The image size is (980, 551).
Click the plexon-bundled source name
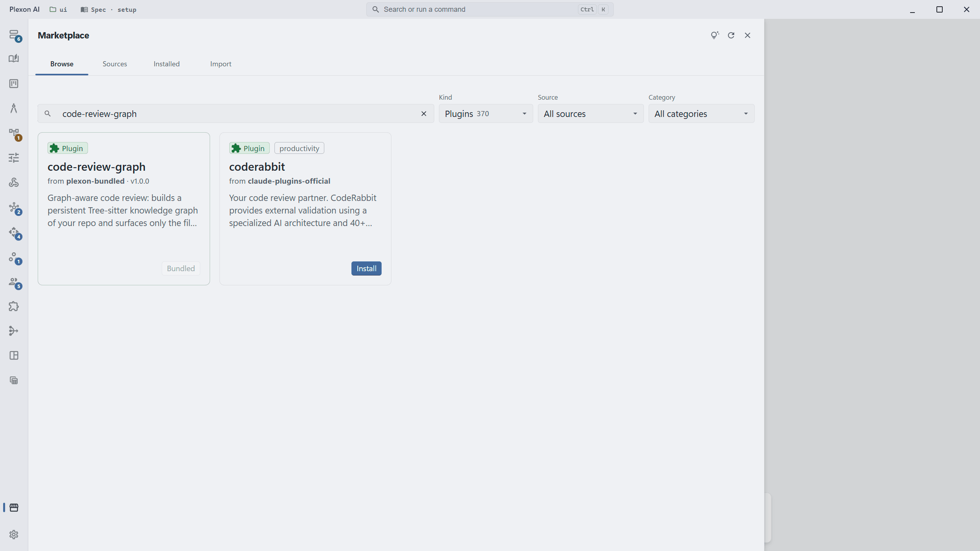click(x=95, y=181)
